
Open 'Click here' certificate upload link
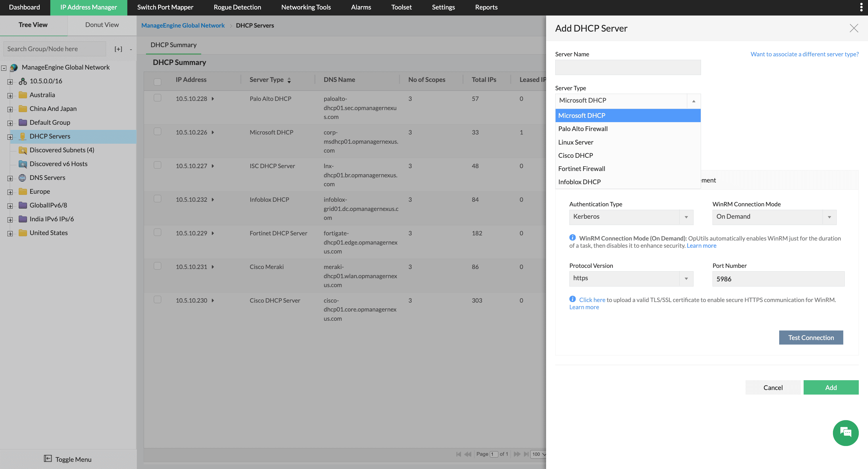[x=592, y=300]
